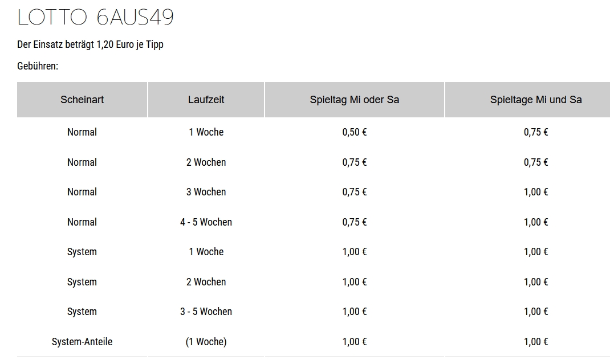Click 0,75 € Mi und Sa for Normal 1 Woche
The height and width of the screenshot is (364, 610).
pos(536,132)
